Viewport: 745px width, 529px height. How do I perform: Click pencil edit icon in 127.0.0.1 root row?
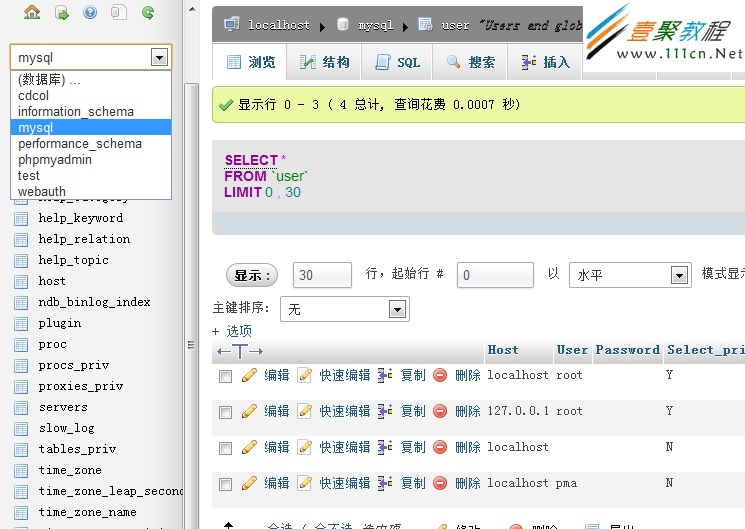[249, 411]
